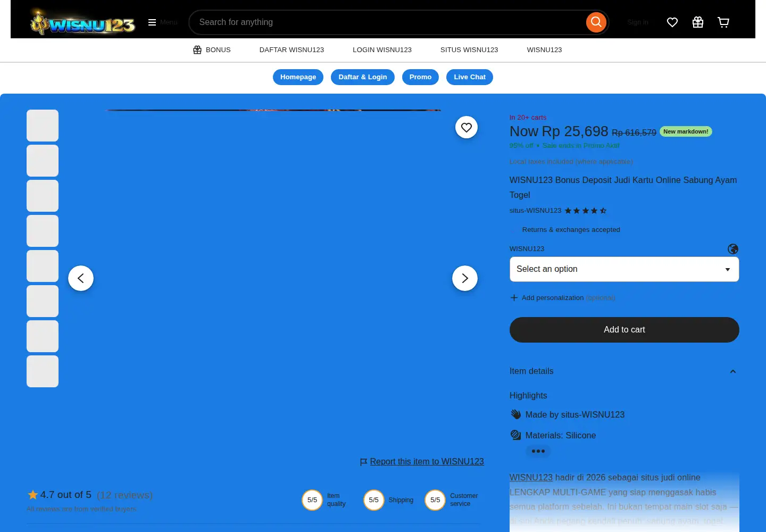Click the Materials: Silicone highlight

point(561,436)
